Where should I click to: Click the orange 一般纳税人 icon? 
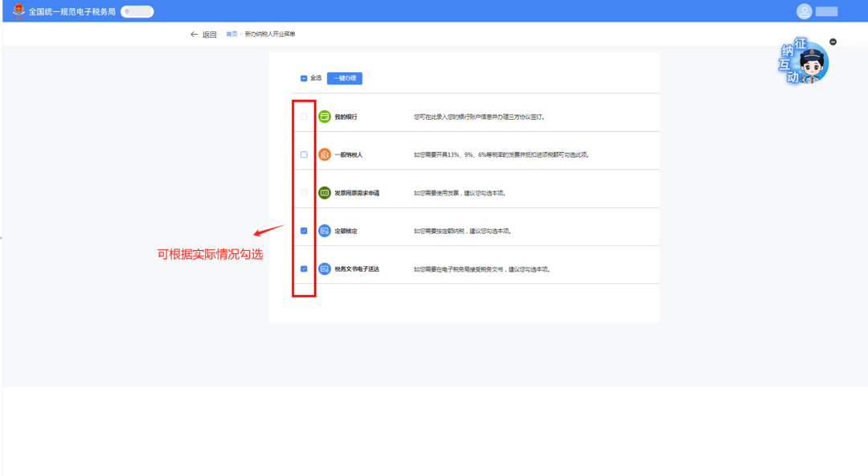(x=325, y=154)
